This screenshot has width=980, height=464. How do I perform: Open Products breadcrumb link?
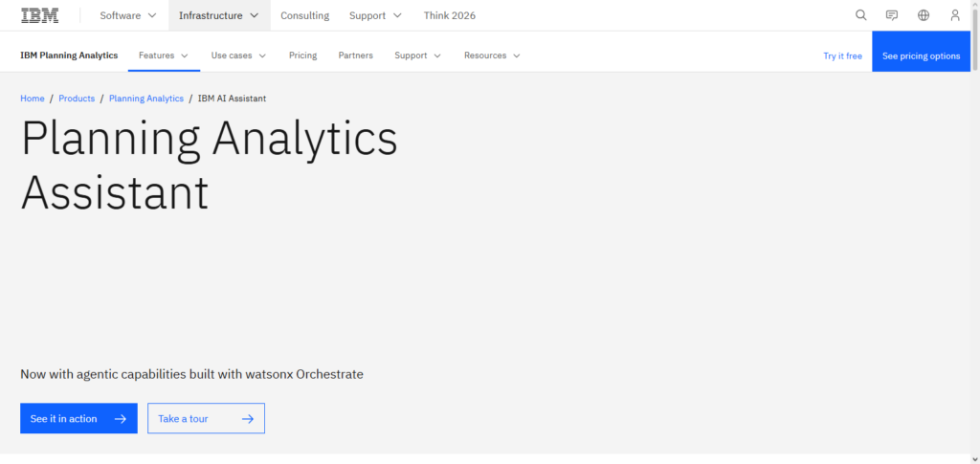pyautogui.click(x=77, y=99)
